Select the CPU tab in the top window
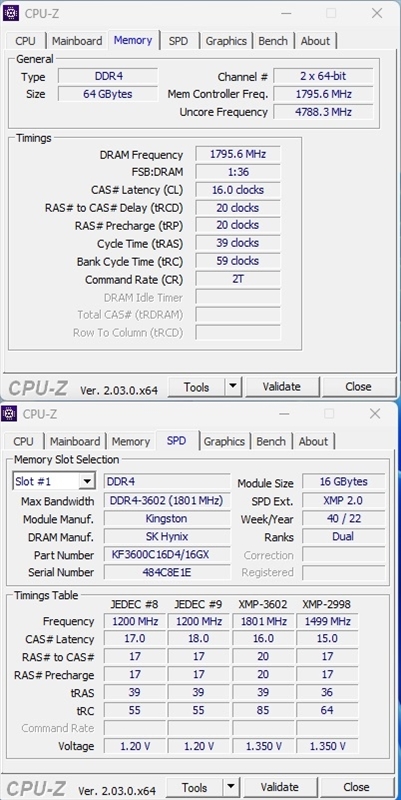Viewport: 401px width, 800px height. pyautogui.click(x=26, y=41)
